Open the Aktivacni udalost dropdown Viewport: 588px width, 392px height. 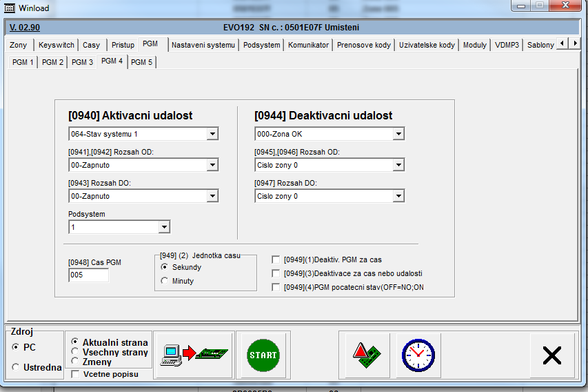tap(212, 134)
